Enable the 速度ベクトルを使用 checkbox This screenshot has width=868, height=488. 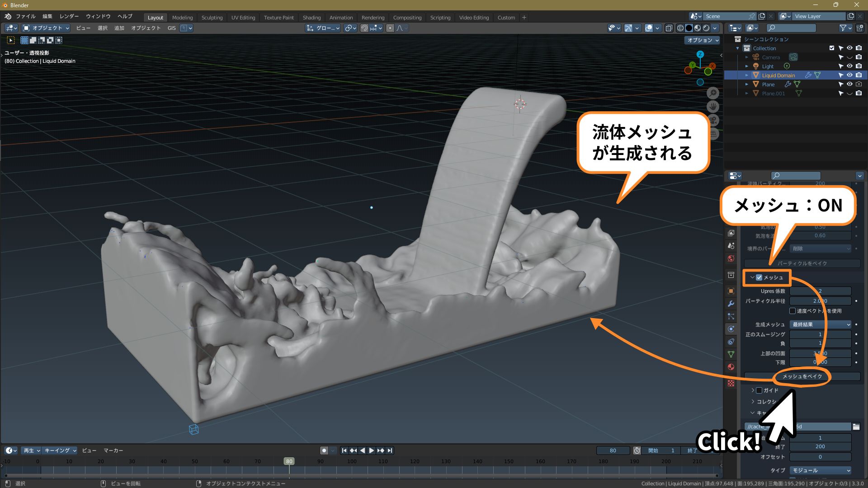(793, 311)
